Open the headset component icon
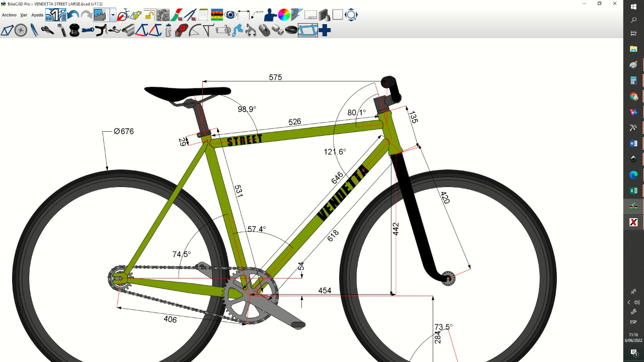This screenshot has height=362, width=644. [x=74, y=31]
